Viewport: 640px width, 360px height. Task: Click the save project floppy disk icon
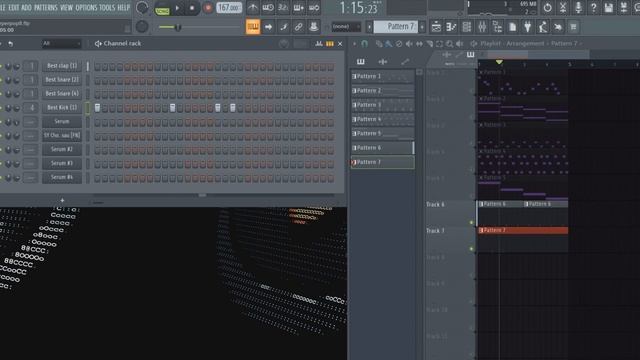[609, 7]
